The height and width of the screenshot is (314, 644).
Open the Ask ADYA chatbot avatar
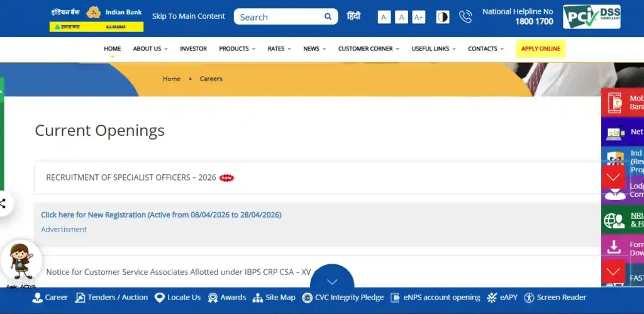(21, 261)
